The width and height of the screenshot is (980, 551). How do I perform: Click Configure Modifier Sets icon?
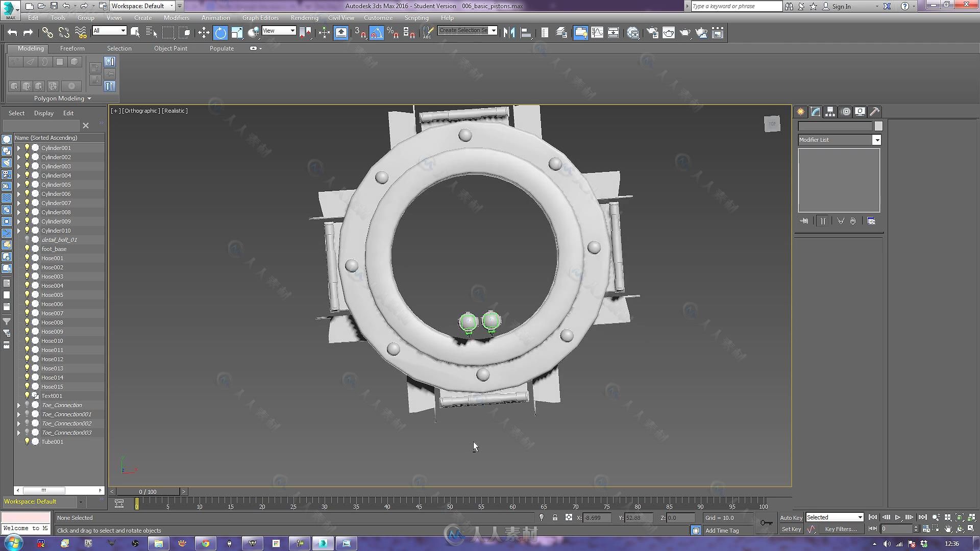tap(871, 221)
